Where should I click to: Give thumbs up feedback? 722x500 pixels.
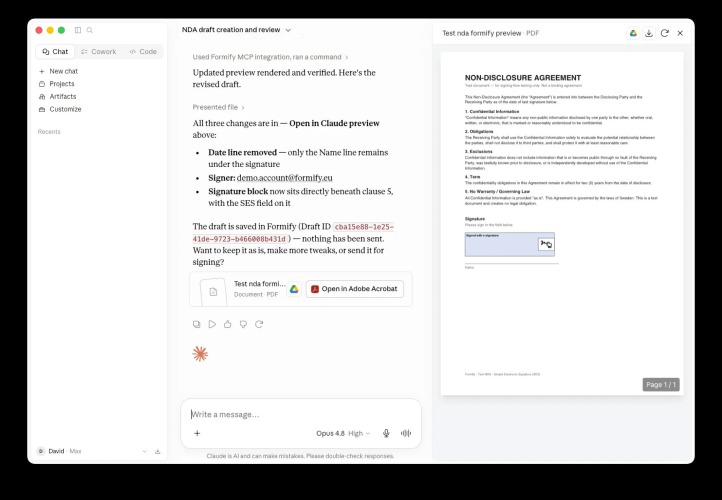(x=227, y=324)
